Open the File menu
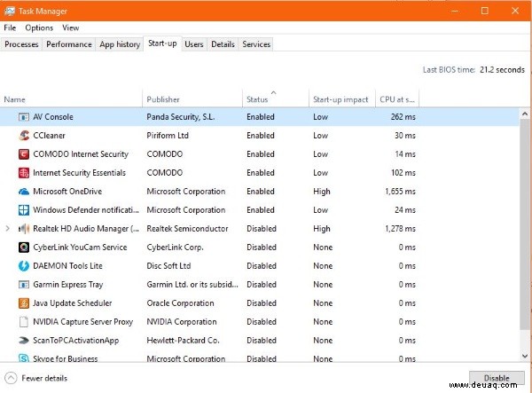Viewport: 532px width, 393px height. coord(10,28)
